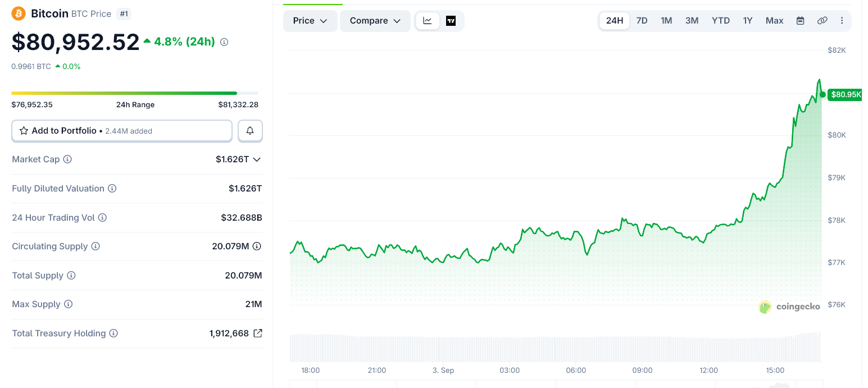
Task: Click the 0.9961 BTC value
Action: (31, 66)
